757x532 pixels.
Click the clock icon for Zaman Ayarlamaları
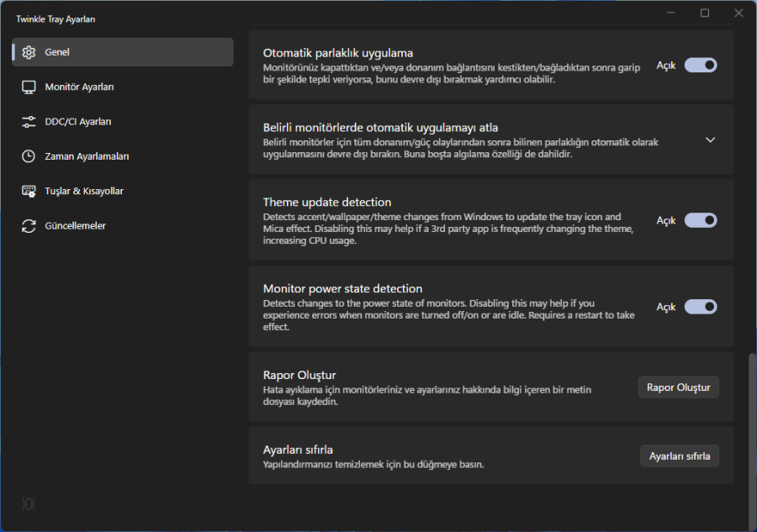click(29, 156)
